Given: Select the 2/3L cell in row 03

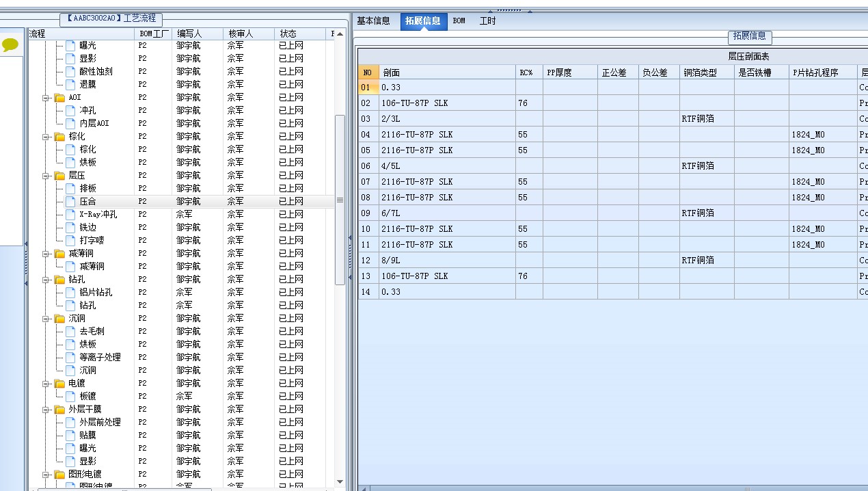Looking at the screenshot, I should coord(447,119).
